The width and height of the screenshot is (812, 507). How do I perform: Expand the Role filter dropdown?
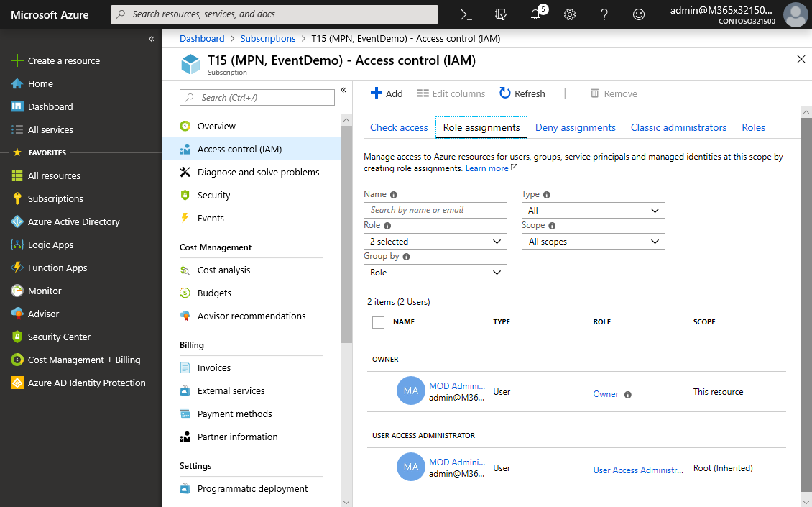(435, 242)
